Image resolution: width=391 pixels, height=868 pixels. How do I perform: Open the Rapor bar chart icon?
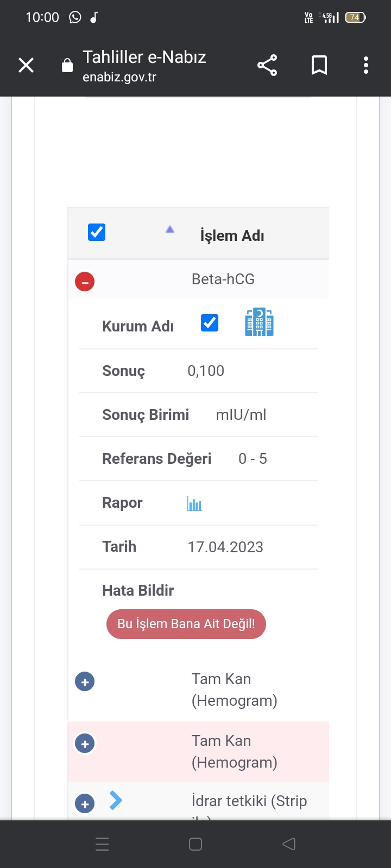click(194, 503)
